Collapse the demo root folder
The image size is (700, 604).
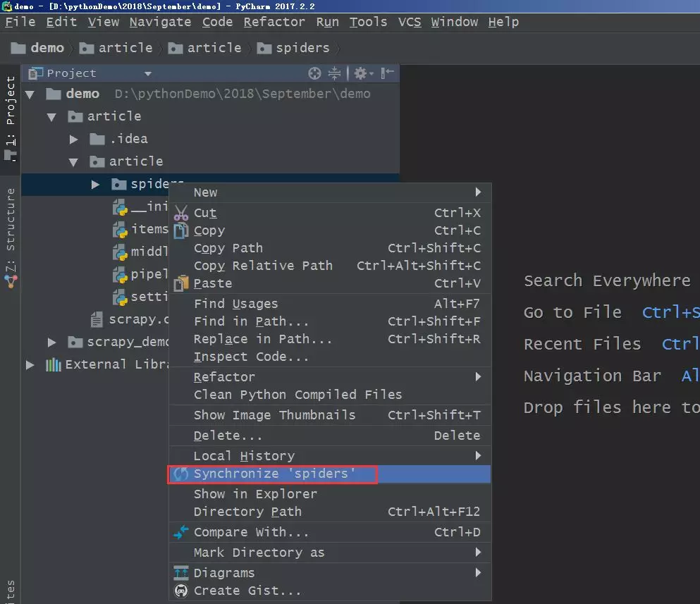(30, 94)
